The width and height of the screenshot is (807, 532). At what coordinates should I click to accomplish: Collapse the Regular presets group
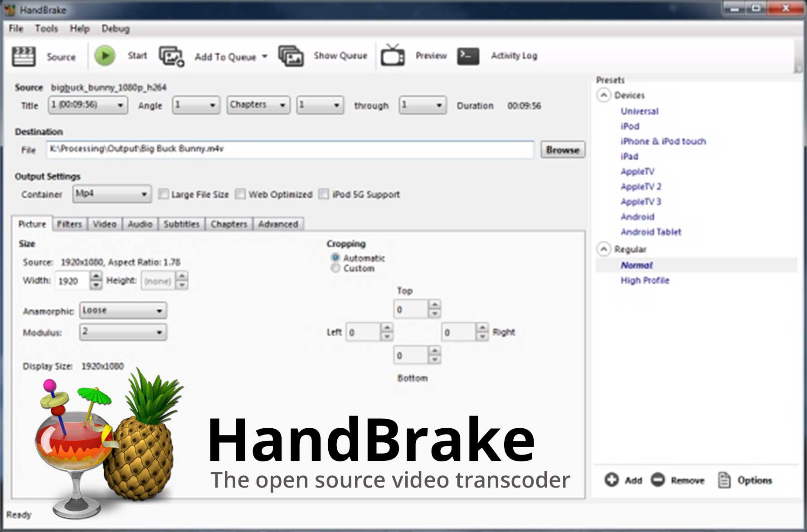click(x=603, y=249)
